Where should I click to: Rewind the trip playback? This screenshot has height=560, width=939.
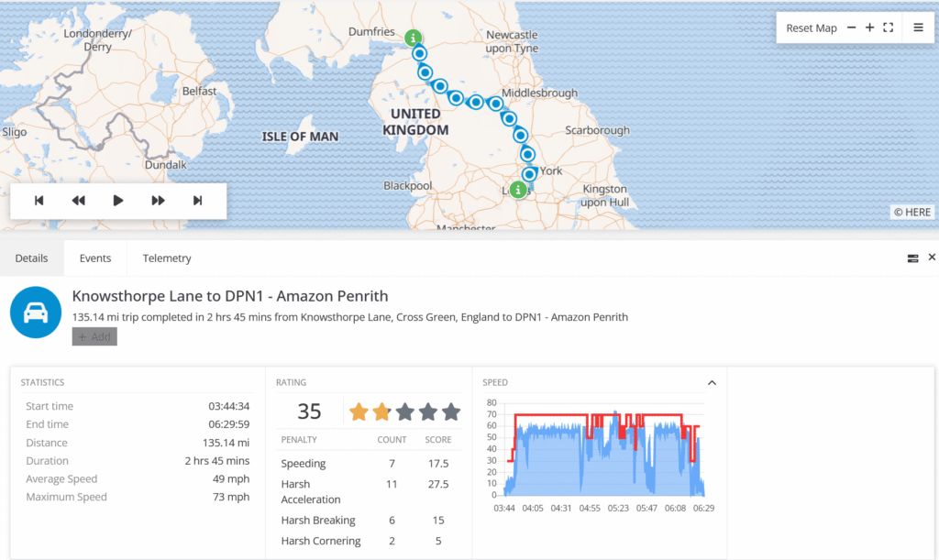(79, 201)
